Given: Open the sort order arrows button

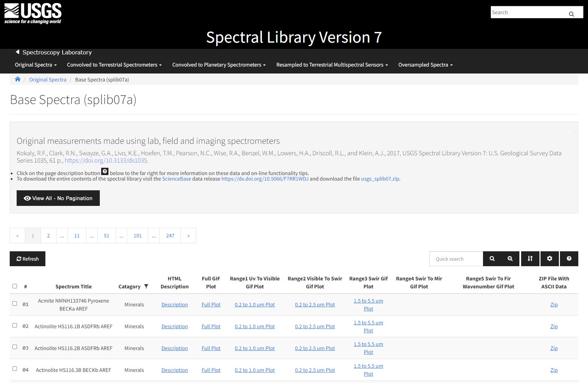Looking at the screenshot, I should [x=530, y=259].
